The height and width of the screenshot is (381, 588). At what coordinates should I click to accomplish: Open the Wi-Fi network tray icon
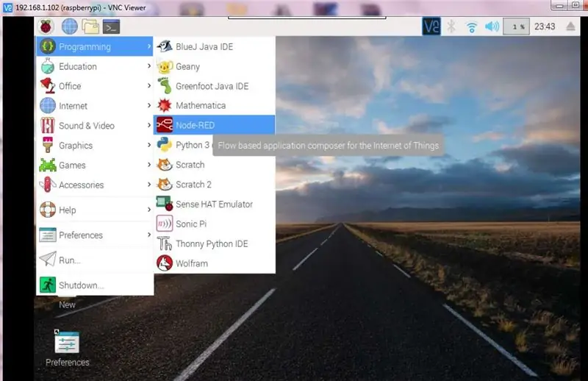[472, 27]
